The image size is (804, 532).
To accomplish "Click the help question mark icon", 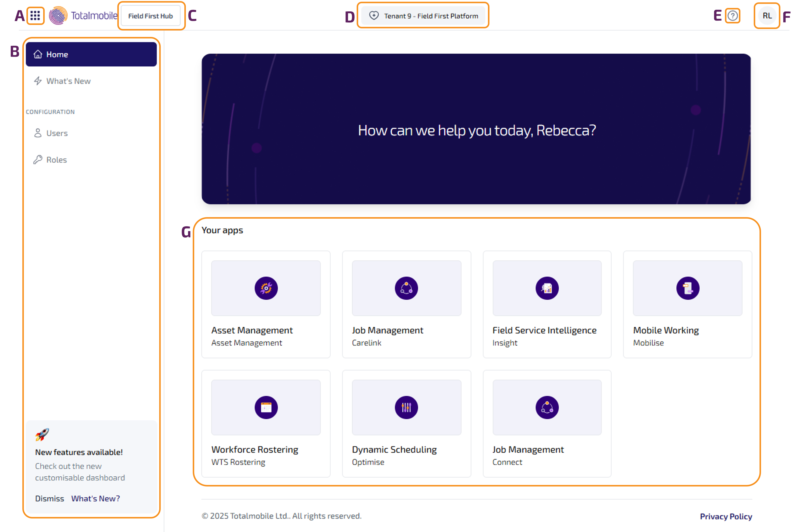I will point(732,16).
